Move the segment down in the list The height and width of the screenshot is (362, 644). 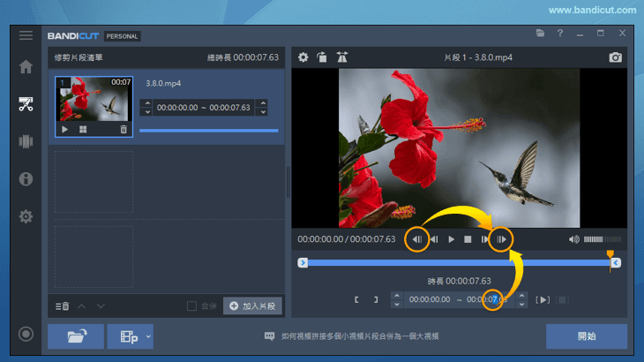[101, 306]
